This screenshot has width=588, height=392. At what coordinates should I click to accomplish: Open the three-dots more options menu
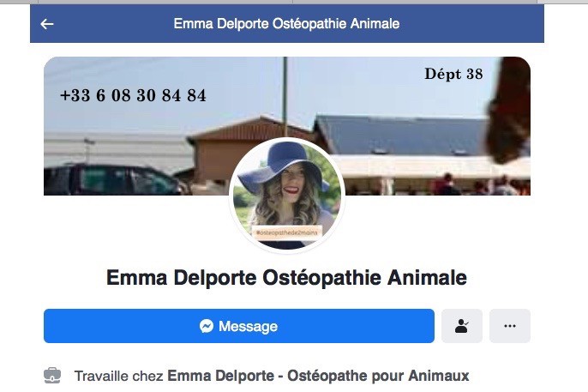[510, 326]
